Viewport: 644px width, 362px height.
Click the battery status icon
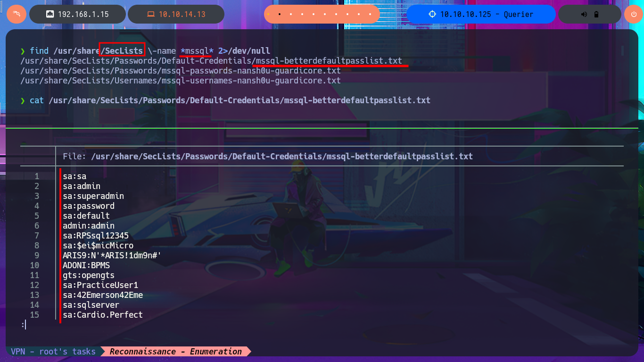tap(596, 14)
